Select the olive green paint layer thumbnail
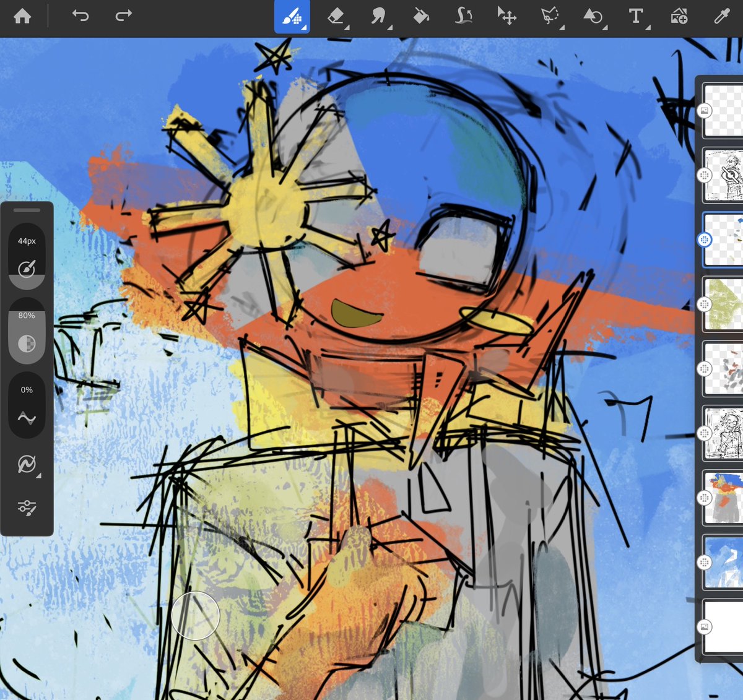The width and height of the screenshot is (743, 700). tap(723, 305)
